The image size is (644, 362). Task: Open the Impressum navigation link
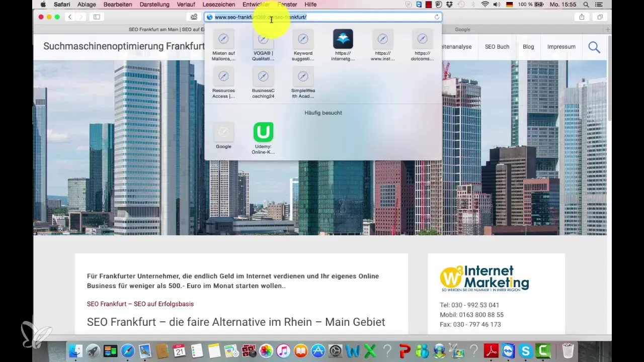pos(561,47)
